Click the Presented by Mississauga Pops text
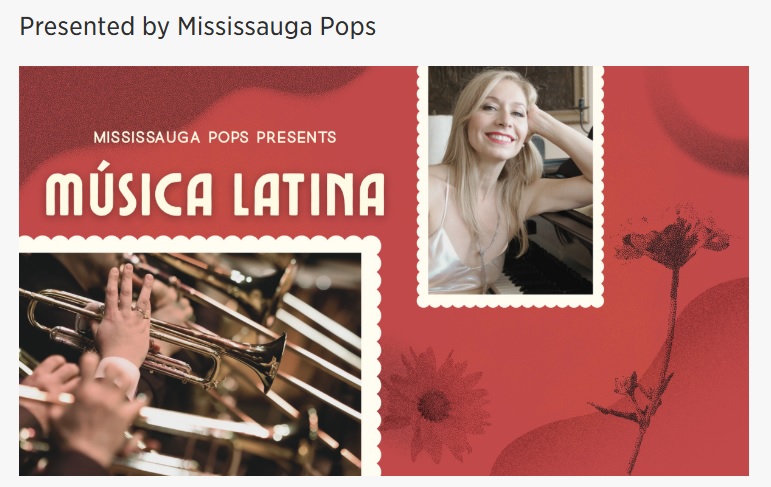The height and width of the screenshot is (487, 771). [198, 27]
